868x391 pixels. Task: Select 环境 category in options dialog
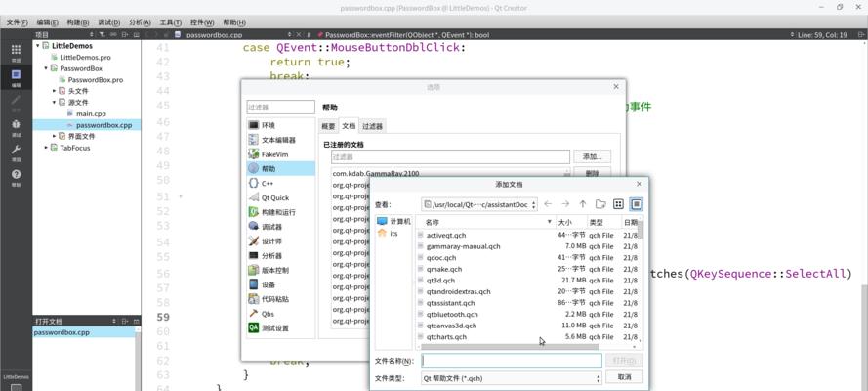point(280,125)
